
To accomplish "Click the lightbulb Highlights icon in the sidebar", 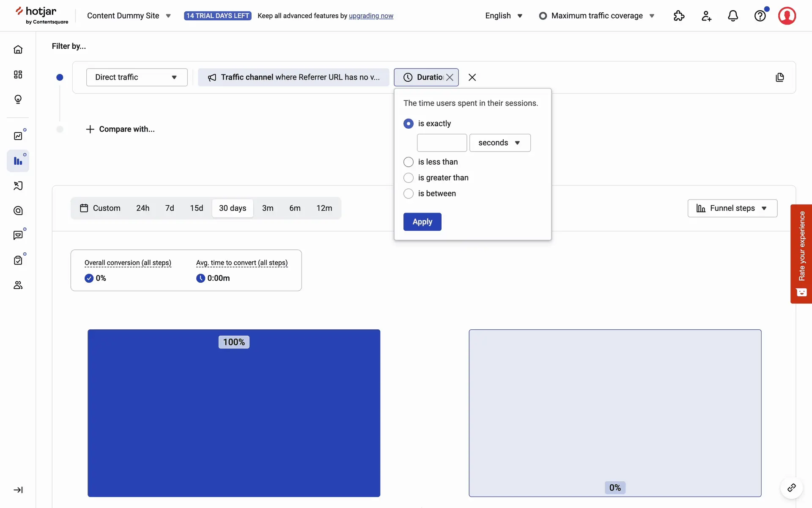I will (18, 99).
